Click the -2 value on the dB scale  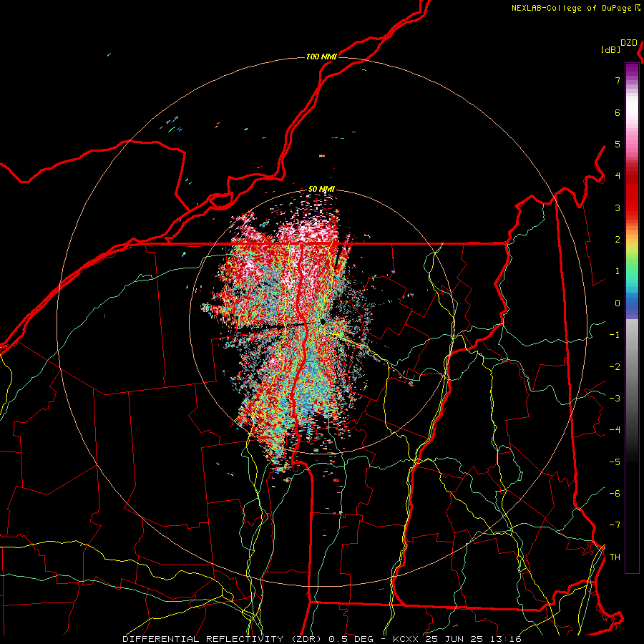[615, 366]
